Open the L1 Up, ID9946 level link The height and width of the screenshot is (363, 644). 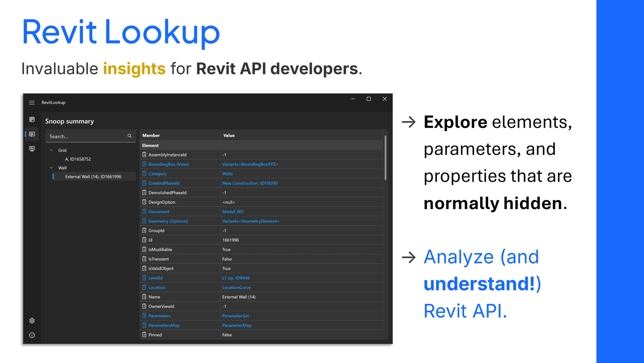[236, 278]
